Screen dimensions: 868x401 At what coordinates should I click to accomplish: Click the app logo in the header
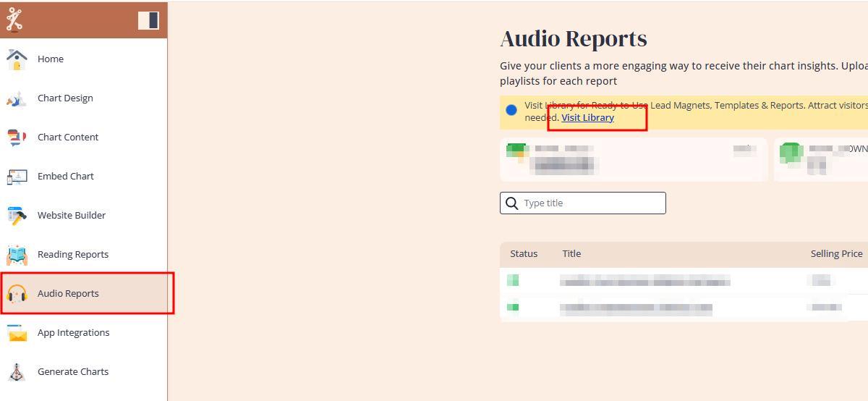[14, 20]
